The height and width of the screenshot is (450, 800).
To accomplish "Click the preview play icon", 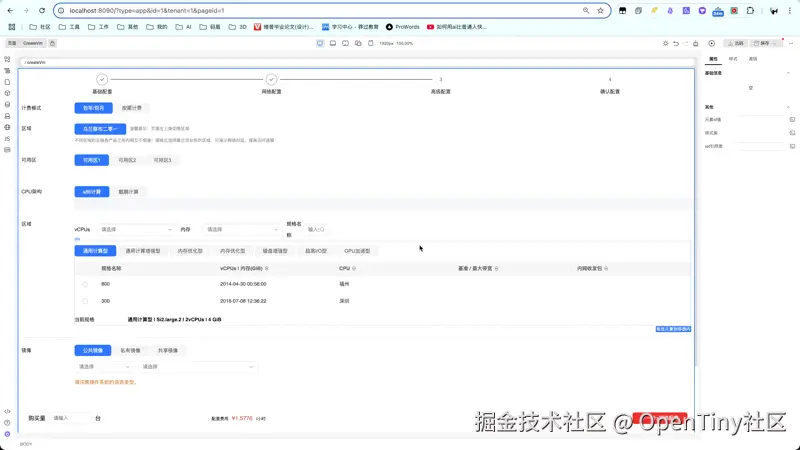I will (712, 43).
